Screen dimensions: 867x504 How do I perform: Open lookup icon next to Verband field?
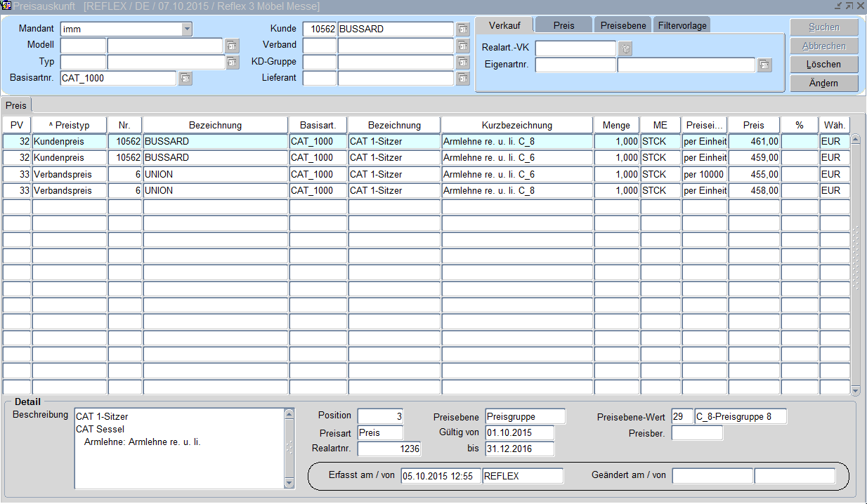pos(462,46)
